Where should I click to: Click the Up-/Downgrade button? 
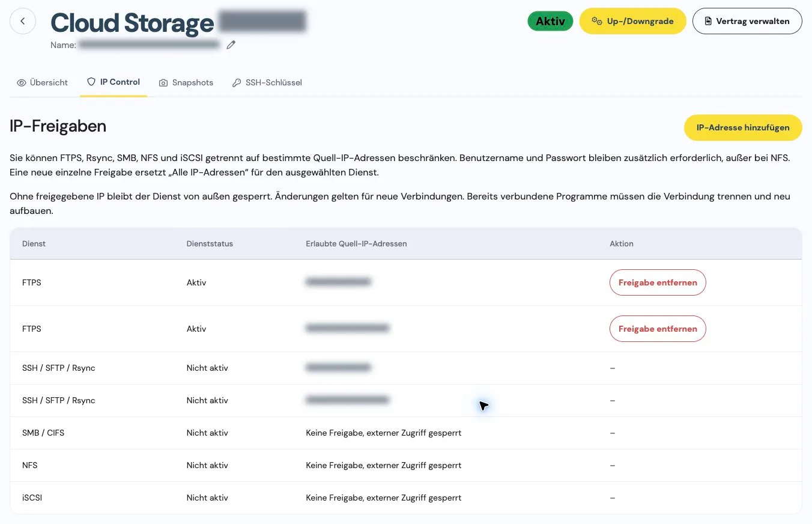point(632,21)
